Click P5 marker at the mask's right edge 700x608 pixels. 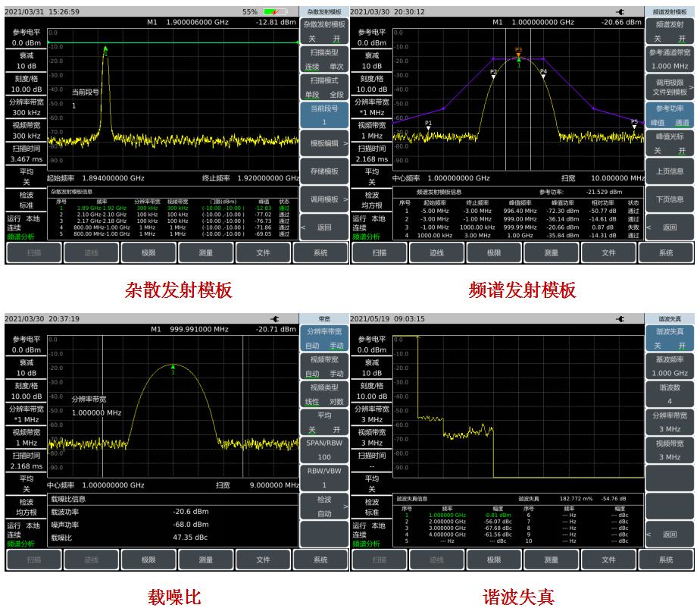click(x=634, y=124)
